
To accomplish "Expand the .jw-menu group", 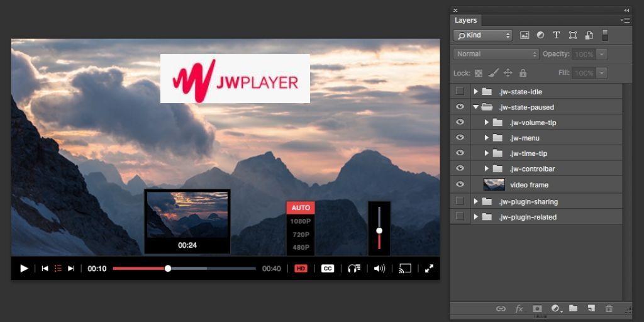I will [487, 138].
